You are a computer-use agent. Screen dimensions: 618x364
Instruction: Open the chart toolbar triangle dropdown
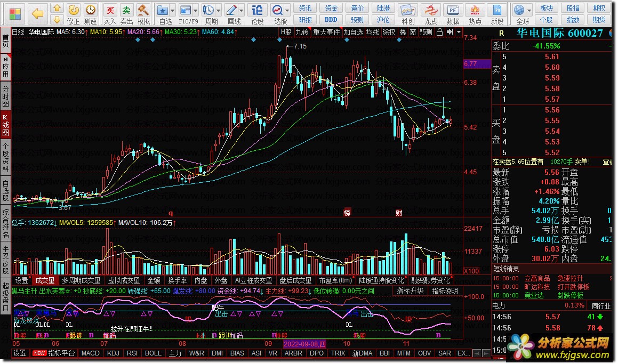click(459, 33)
